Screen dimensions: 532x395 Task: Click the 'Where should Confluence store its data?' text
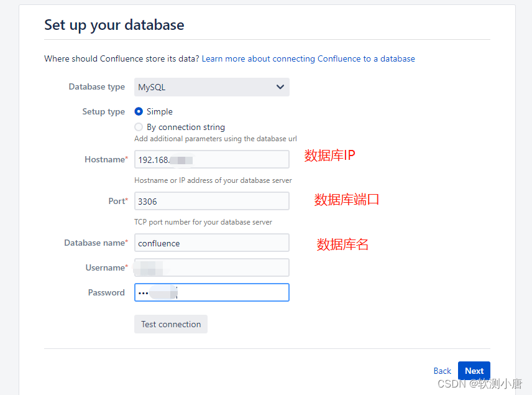click(122, 58)
